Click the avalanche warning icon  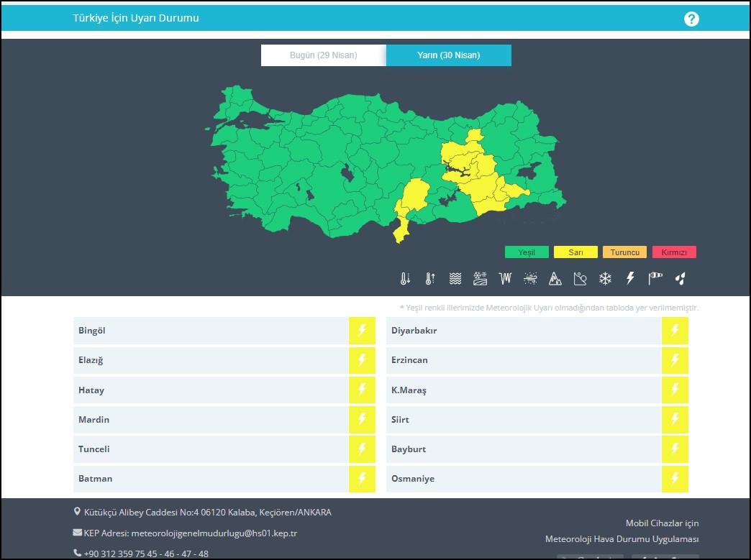(x=580, y=279)
